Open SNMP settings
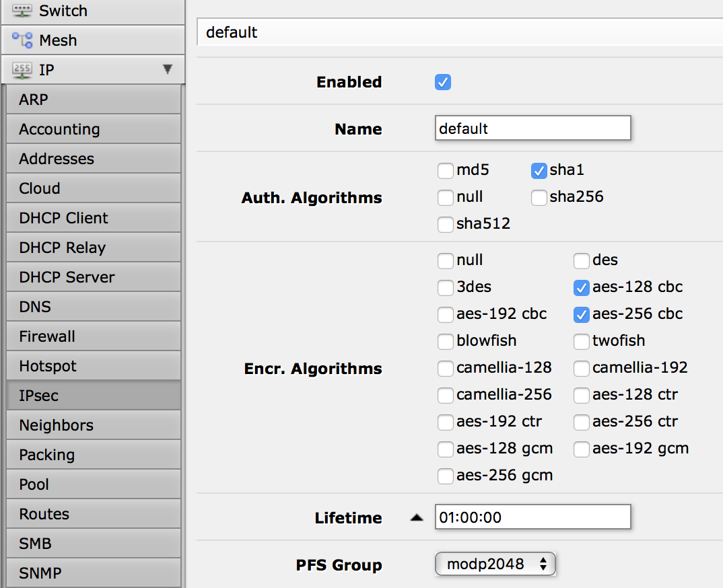This screenshot has width=723, height=588. click(94, 573)
